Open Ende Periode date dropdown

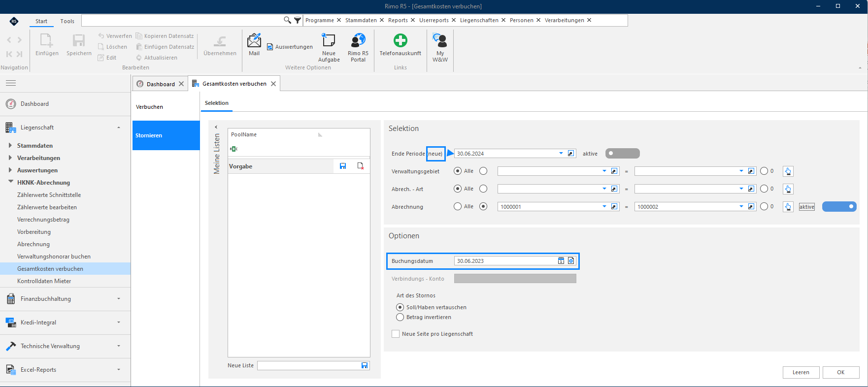pos(561,154)
